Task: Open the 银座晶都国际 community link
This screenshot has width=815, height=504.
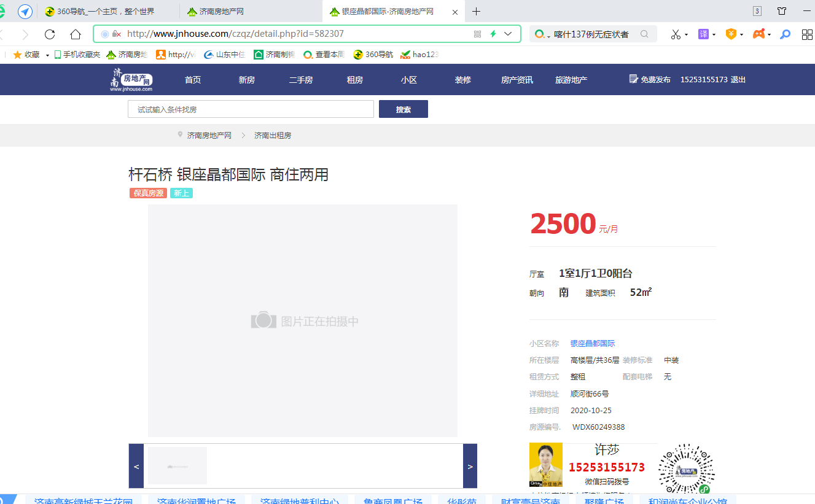Action: tap(592, 343)
